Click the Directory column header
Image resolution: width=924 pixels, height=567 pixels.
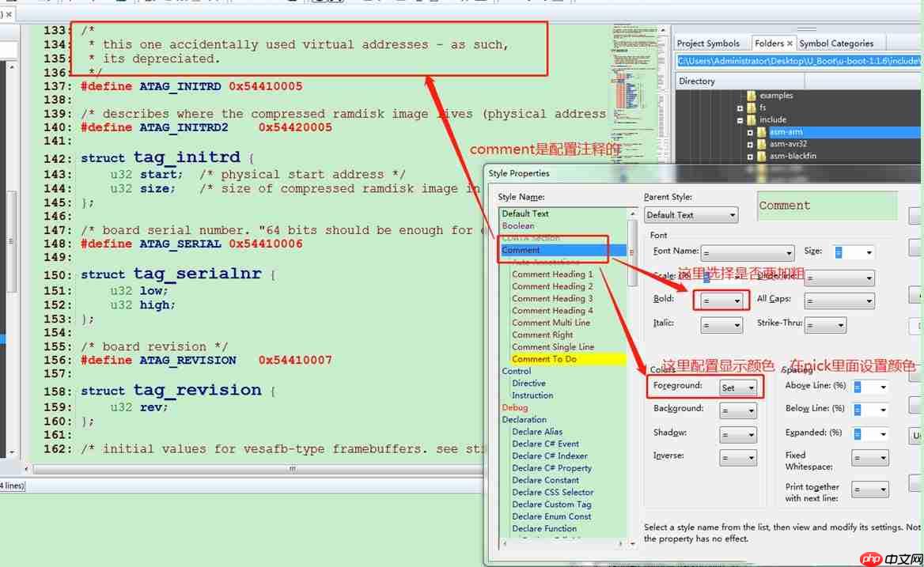click(740, 81)
